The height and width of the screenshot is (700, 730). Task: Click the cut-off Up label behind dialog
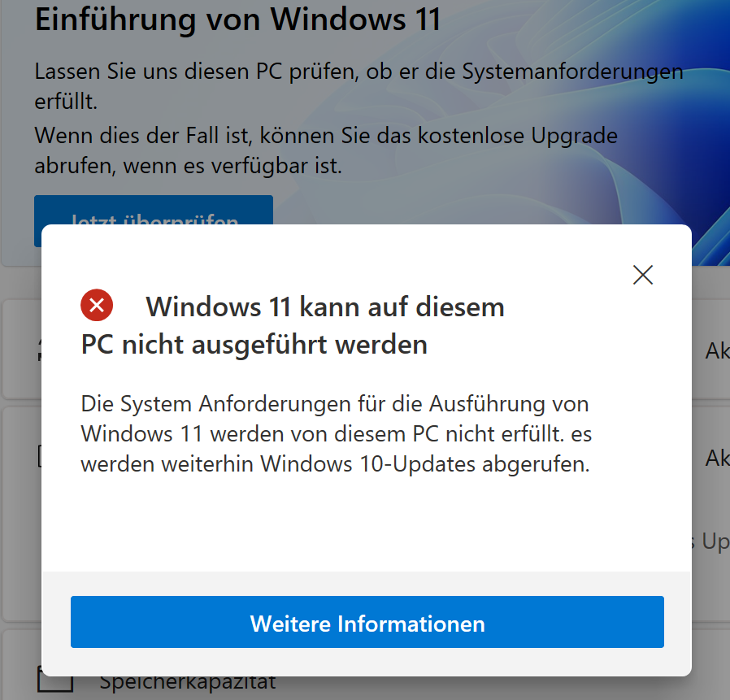tap(711, 542)
